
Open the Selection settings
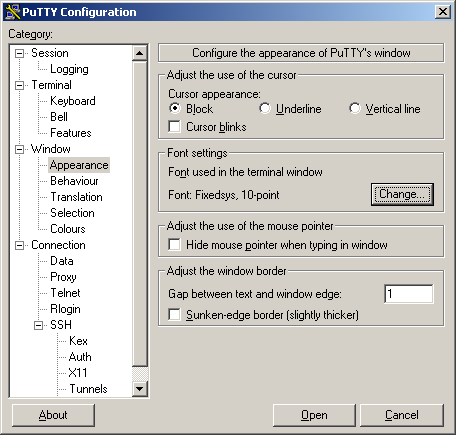point(72,213)
